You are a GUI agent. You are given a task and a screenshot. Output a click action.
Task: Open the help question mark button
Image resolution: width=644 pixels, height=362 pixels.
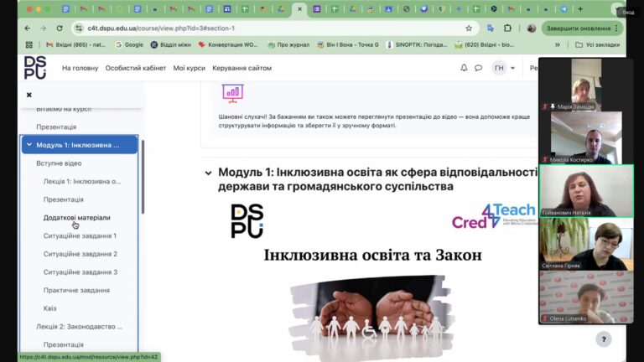[x=604, y=339]
